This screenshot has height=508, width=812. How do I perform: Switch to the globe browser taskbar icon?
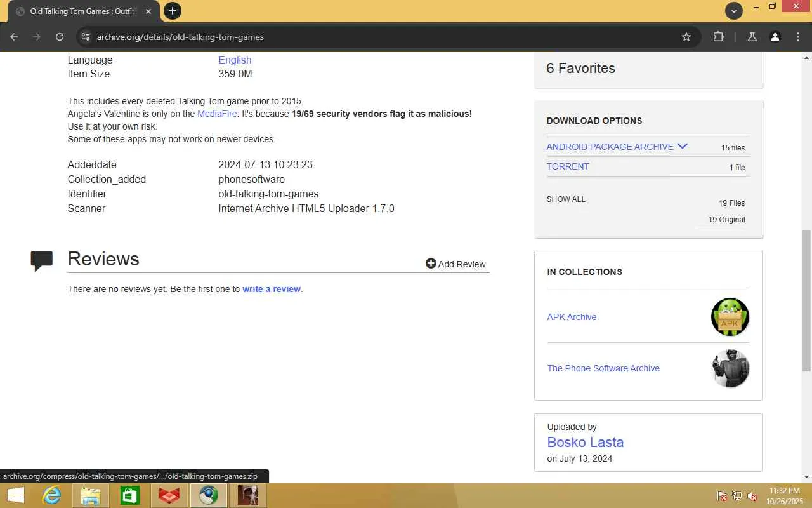click(x=209, y=495)
